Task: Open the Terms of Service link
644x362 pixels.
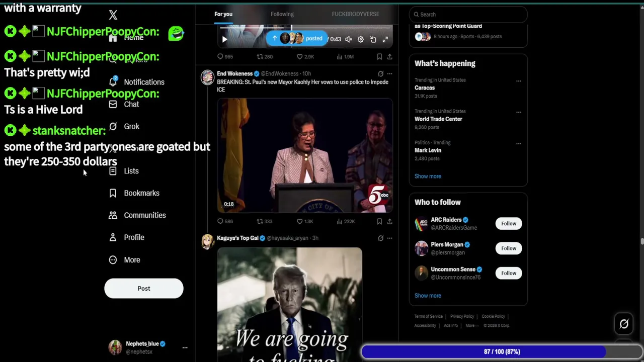Action: (x=429, y=317)
